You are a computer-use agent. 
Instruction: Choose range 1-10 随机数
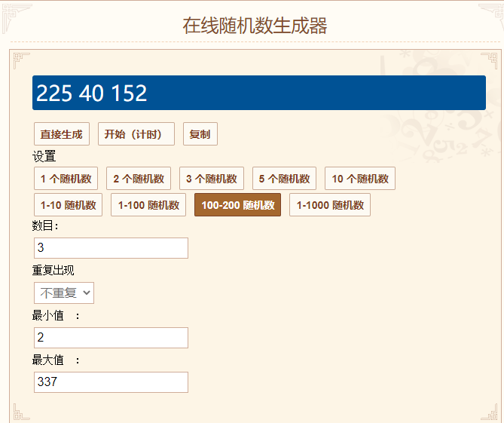point(68,204)
